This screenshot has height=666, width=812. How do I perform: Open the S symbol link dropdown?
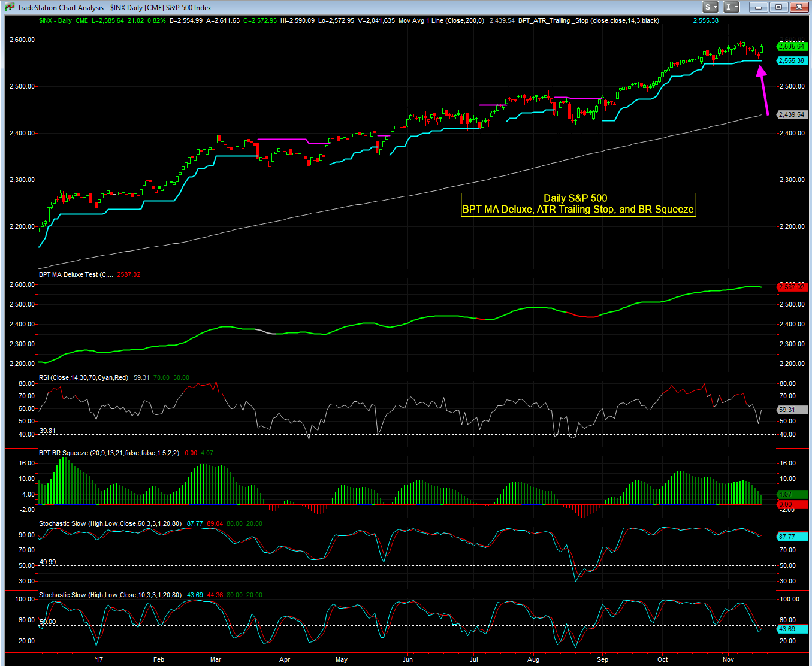pos(710,7)
